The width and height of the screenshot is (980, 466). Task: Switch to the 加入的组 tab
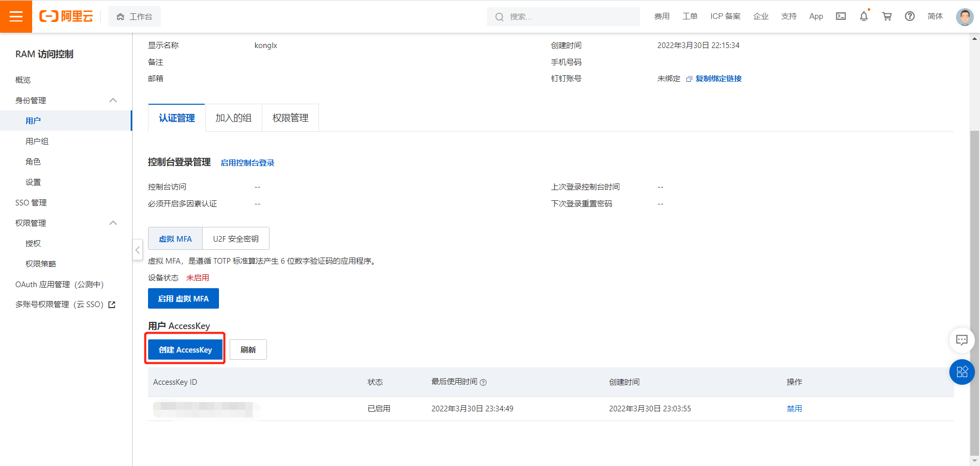point(233,118)
